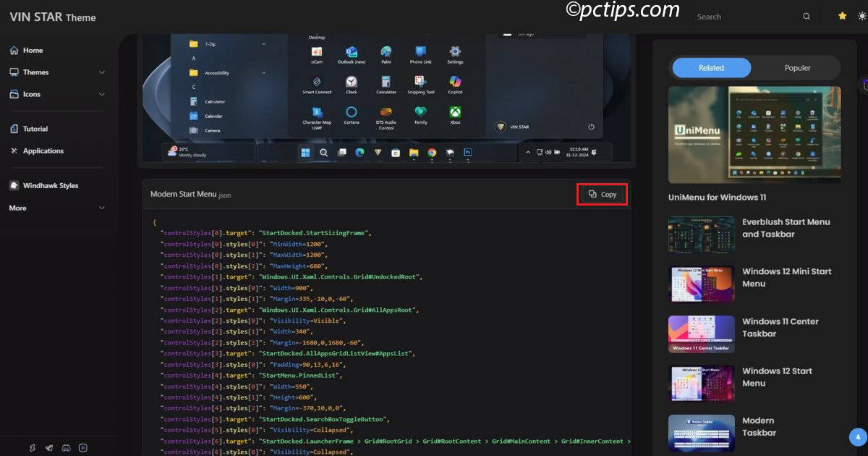868x456 pixels.
Task: Open the Home page from the sidebar house icon
Action: click(x=14, y=51)
